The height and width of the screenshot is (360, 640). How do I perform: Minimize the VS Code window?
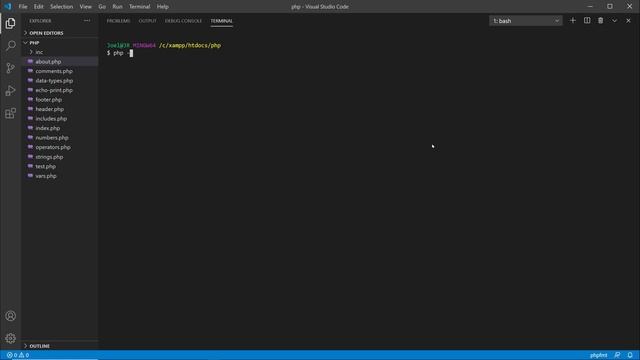tap(590, 7)
